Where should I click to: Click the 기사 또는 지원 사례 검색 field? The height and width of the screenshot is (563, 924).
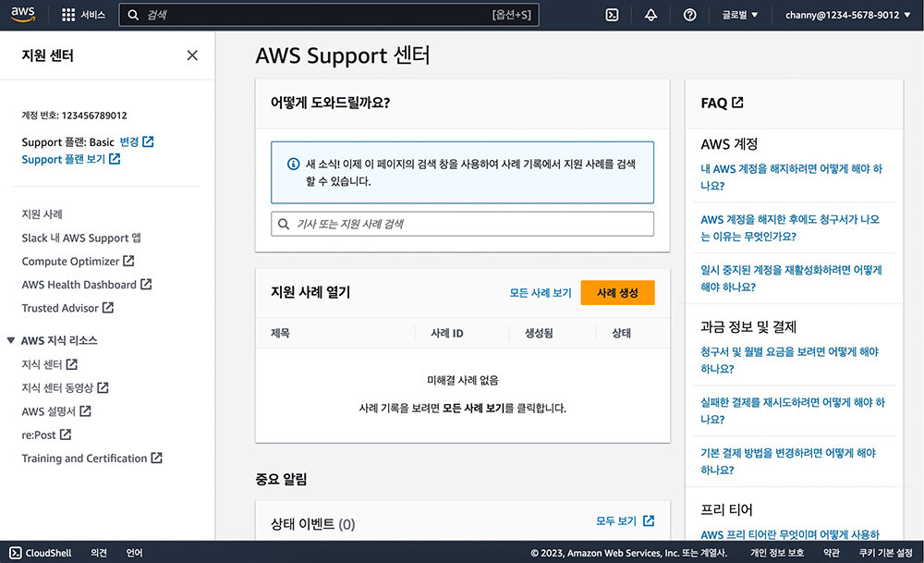pyautogui.click(x=462, y=224)
